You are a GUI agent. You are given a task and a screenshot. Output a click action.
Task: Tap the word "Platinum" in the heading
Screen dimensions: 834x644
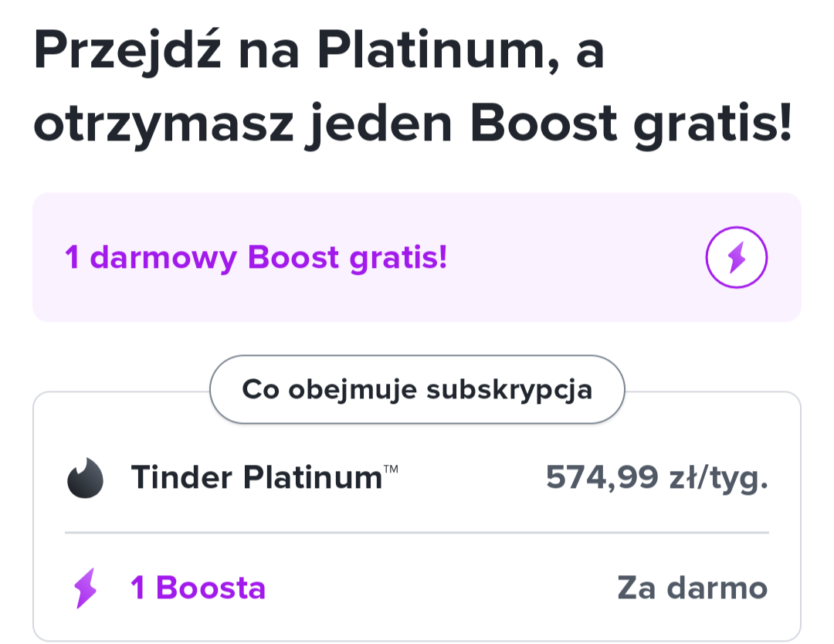(x=430, y=53)
